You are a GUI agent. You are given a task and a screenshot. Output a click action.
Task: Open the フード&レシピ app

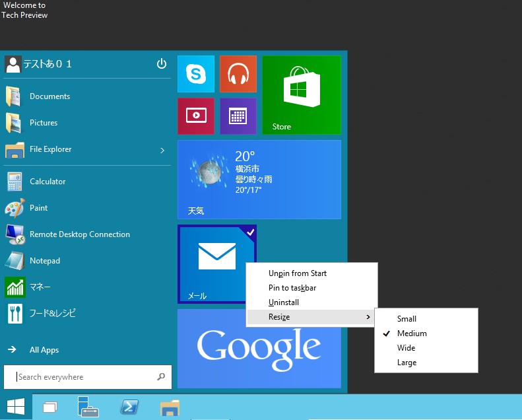87,313
